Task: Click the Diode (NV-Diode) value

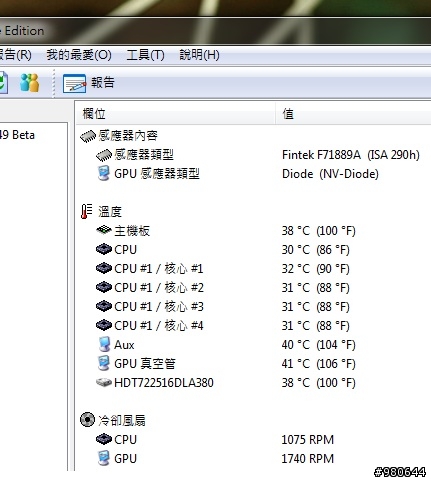Action: pos(330,174)
